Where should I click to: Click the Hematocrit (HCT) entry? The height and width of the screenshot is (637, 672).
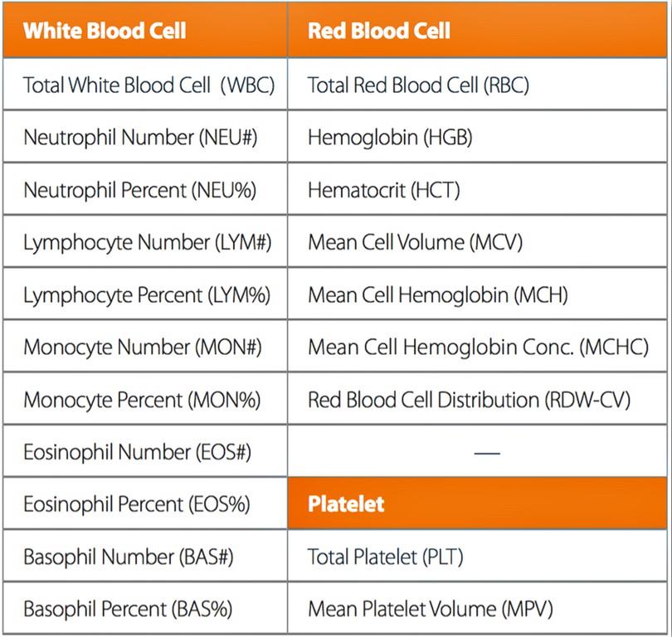click(x=383, y=190)
